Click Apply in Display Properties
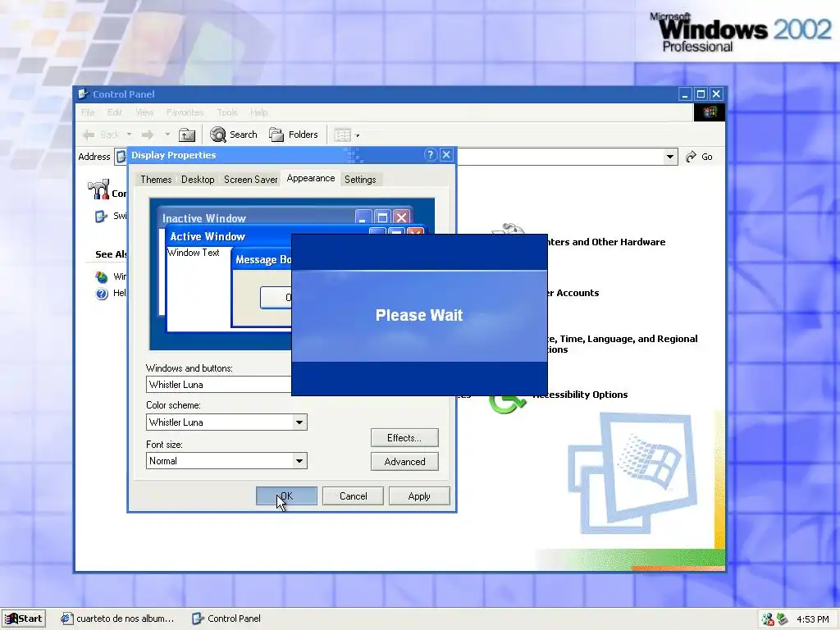 [419, 496]
